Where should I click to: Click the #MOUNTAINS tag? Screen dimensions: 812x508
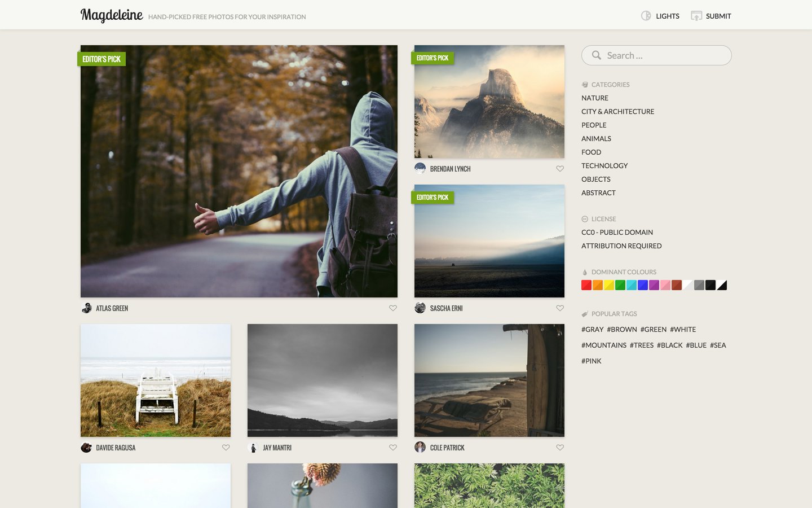[604, 345]
